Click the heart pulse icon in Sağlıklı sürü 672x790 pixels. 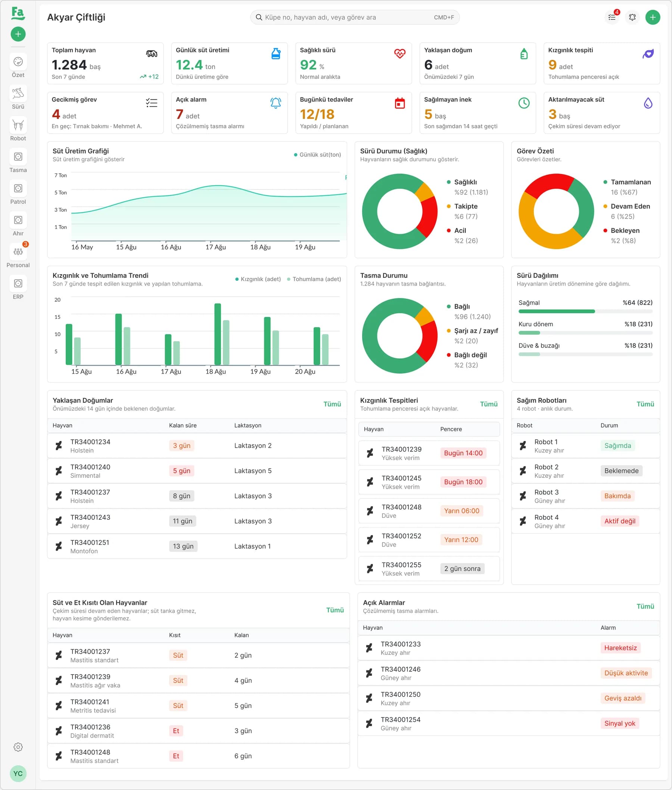[399, 54]
